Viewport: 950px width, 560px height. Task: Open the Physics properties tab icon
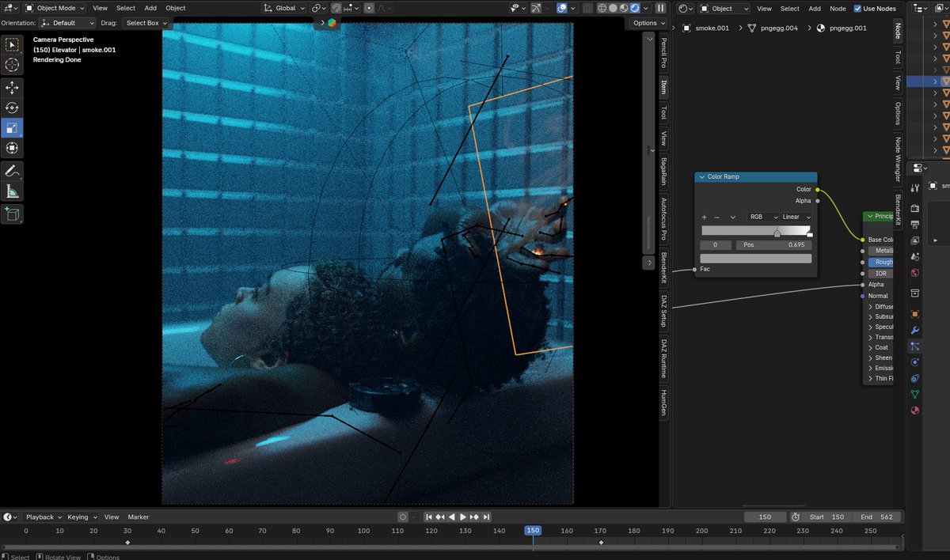tap(914, 362)
